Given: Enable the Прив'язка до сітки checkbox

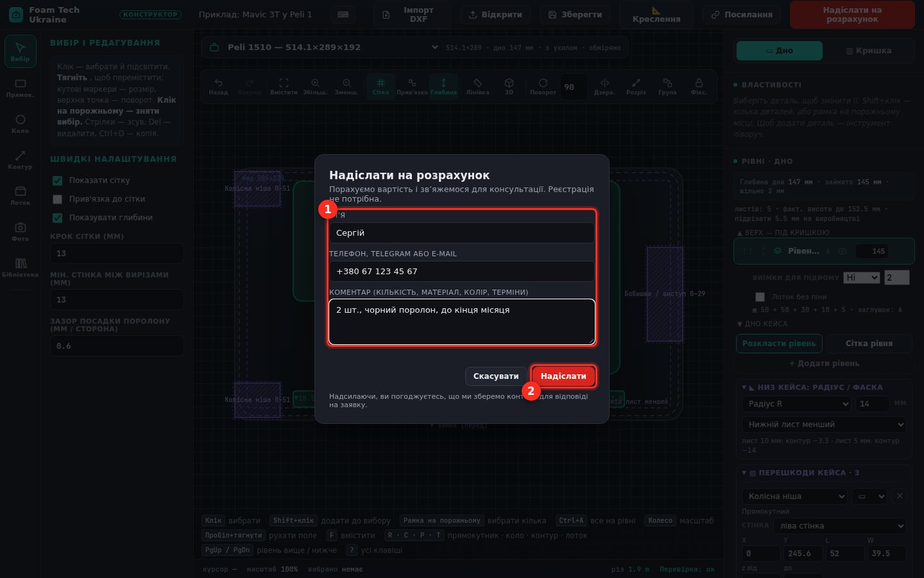Looking at the screenshot, I should pyautogui.click(x=57, y=199).
